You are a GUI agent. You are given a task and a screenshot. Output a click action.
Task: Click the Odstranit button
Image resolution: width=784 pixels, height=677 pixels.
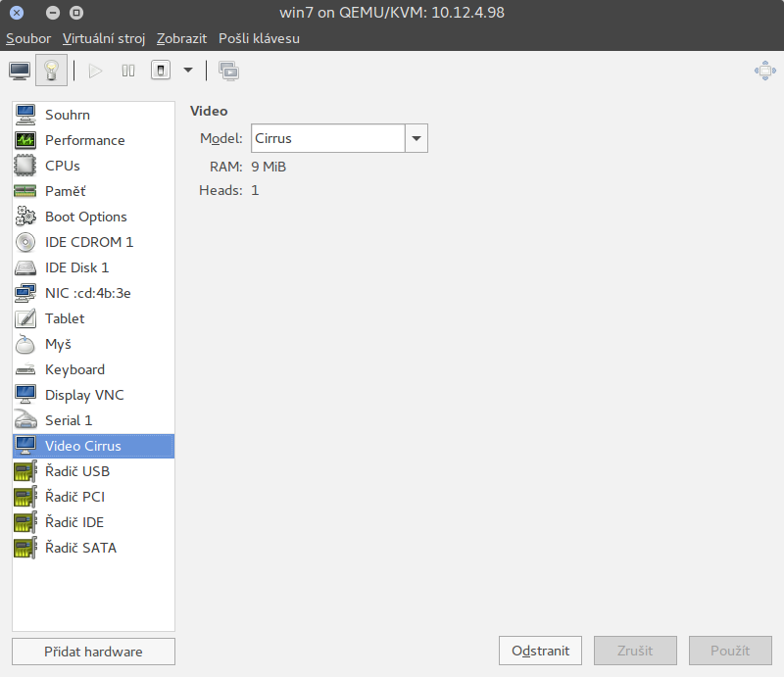tap(540, 651)
